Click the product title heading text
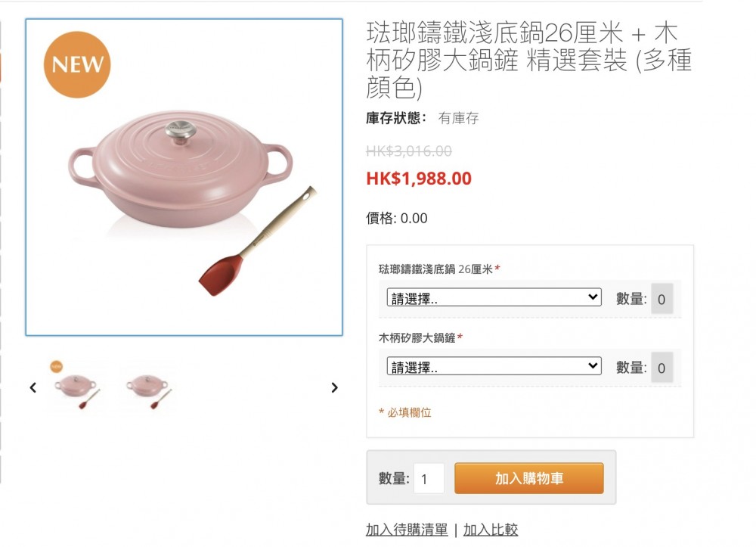The height and width of the screenshot is (547, 756). tap(529, 60)
